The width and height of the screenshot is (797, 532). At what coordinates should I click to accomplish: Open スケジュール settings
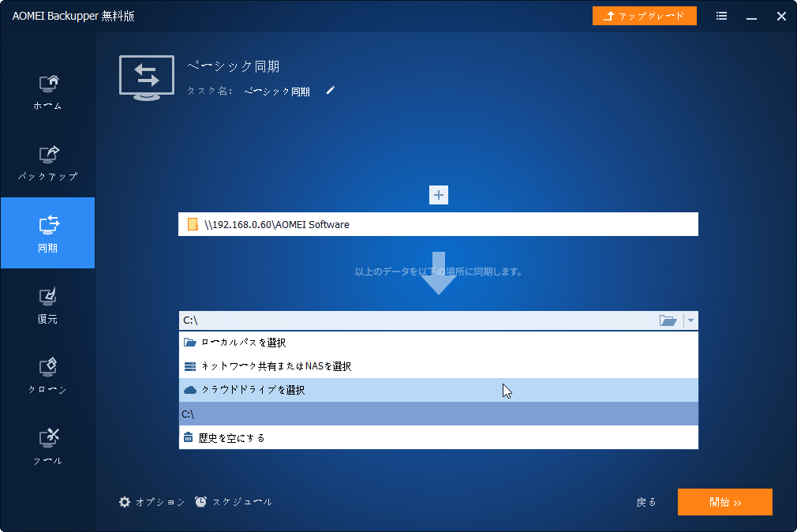coord(234,502)
